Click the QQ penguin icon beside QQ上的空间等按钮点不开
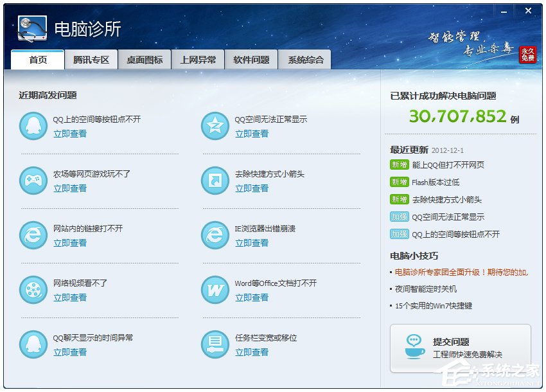This screenshot has width=546, height=392. pos(33,125)
